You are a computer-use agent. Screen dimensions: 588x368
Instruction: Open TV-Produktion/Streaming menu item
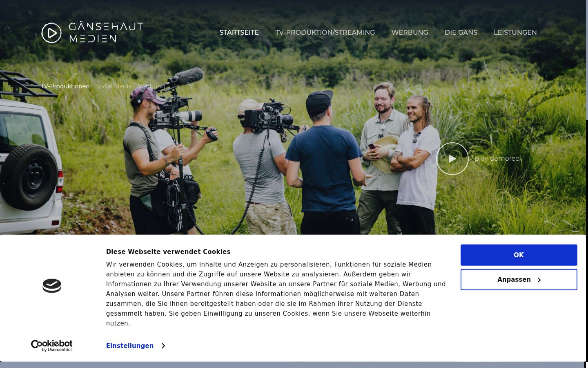[325, 32]
